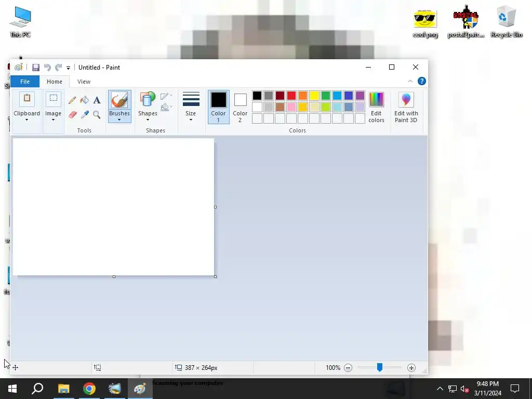
Task: Click canvas bottom-right resize handle
Action: click(x=216, y=276)
